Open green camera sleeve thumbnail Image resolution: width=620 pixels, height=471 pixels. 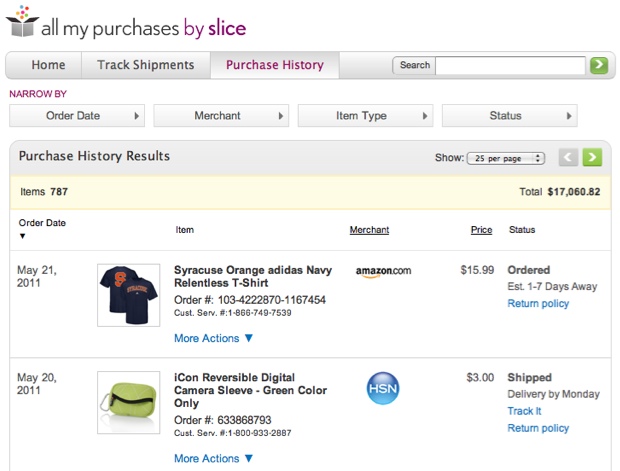tap(128, 402)
